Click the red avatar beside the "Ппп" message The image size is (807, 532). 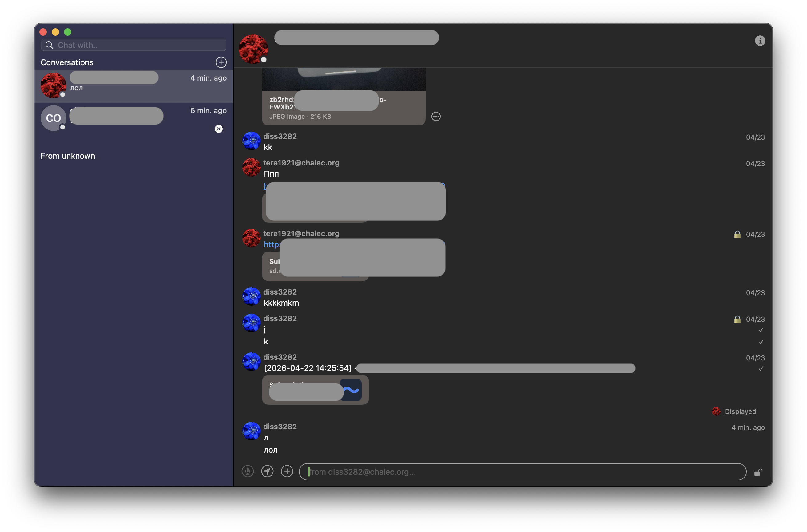click(251, 167)
